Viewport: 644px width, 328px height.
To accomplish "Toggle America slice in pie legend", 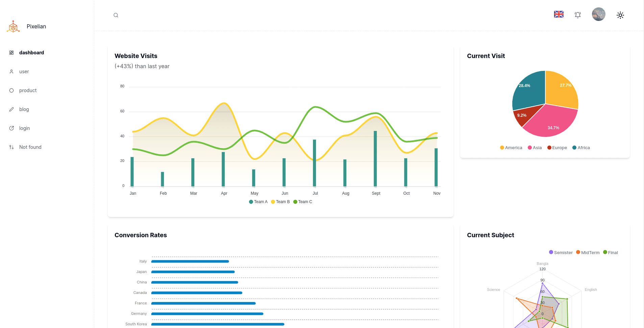I will 511,148.
